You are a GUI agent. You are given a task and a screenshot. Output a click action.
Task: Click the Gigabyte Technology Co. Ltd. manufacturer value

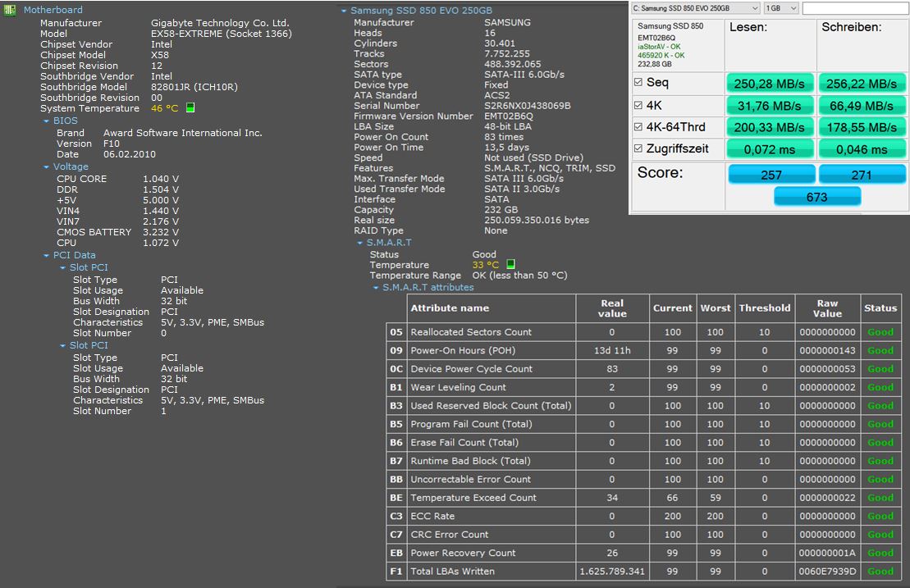click(220, 23)
